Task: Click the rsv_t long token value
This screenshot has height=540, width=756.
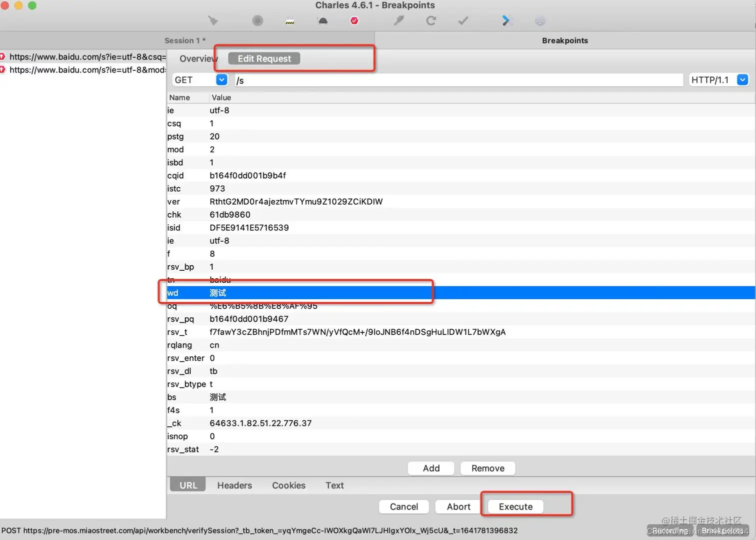Action: (x=357, y=332)
